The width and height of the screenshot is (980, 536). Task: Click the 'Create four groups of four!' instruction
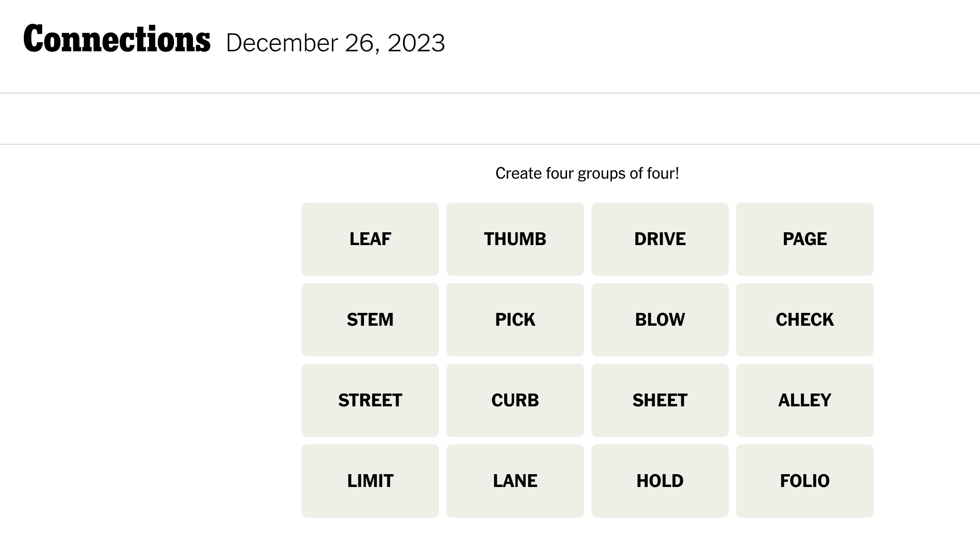[587, 173]
